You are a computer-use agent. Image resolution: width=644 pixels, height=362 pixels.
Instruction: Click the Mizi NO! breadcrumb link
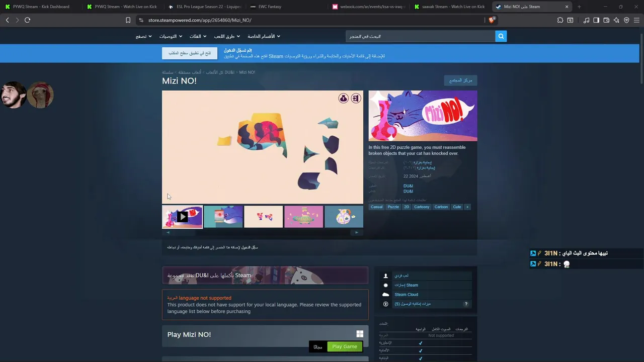247,72
